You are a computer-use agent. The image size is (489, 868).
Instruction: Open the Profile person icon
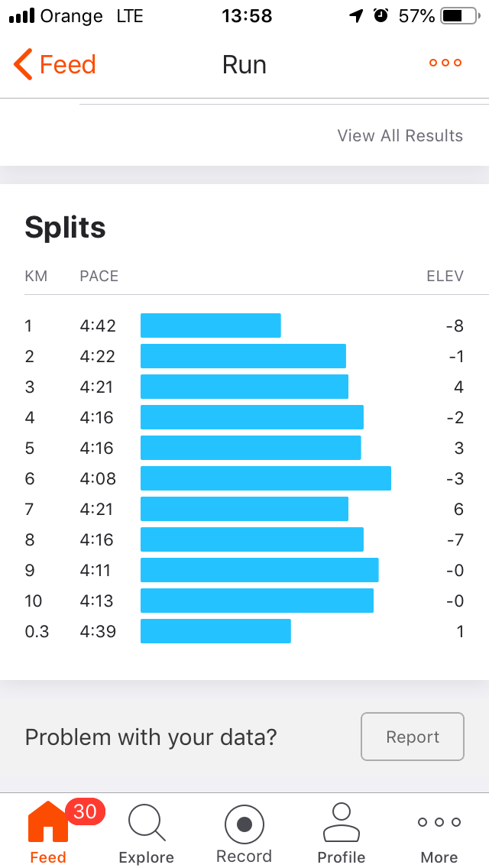pos(341,822)
